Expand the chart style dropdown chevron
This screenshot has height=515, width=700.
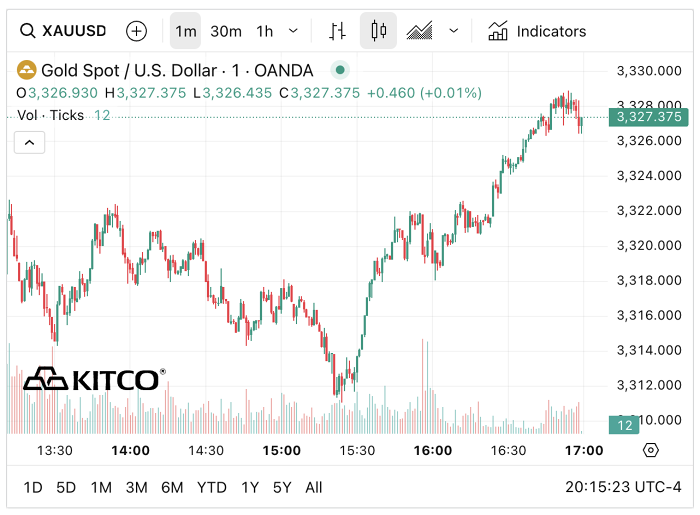[x=454, y=31]
